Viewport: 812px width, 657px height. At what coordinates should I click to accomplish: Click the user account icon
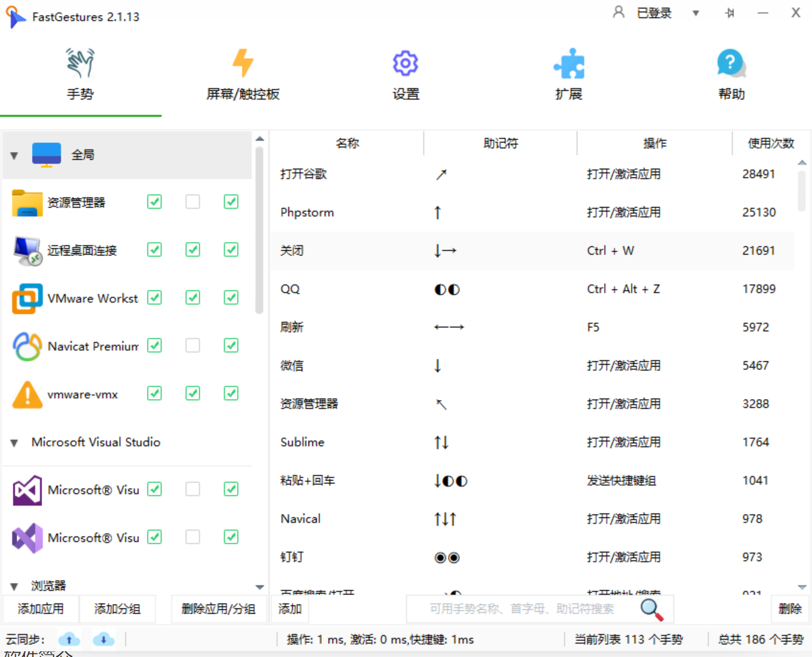point(618,12)
